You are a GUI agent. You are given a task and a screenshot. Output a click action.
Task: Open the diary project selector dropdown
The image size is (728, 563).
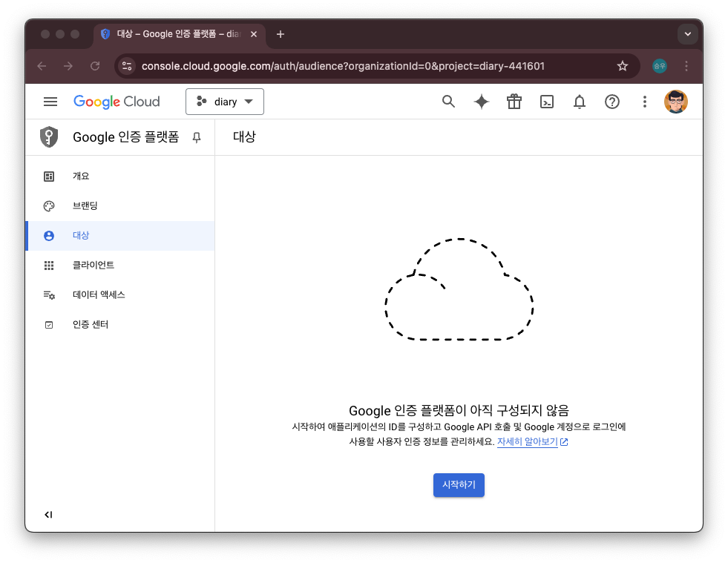point(225,102)
